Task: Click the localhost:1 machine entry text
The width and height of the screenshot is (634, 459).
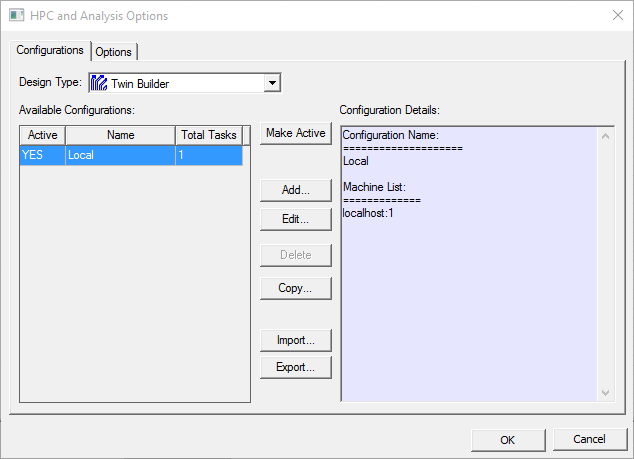Action: point(368,213)
